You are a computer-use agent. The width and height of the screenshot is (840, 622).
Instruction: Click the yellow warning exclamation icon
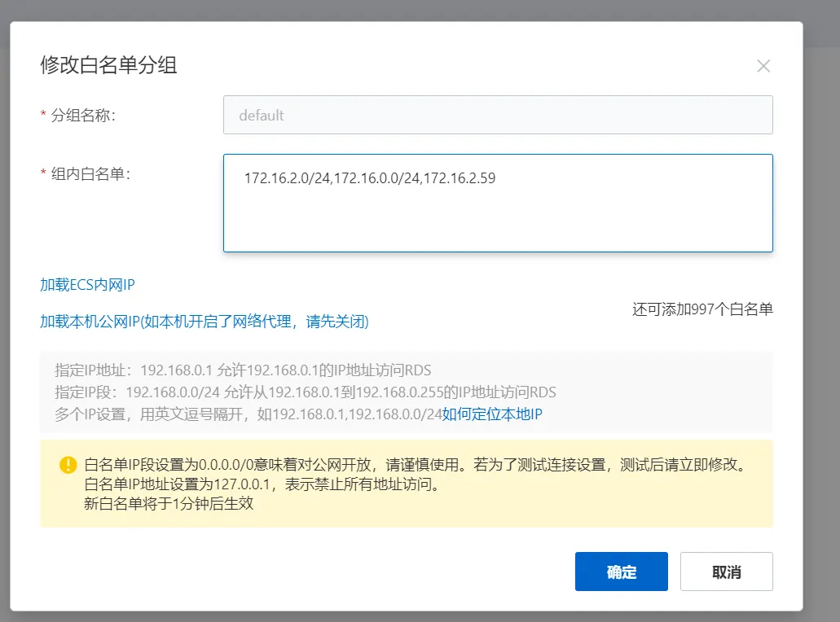[68, 465]
